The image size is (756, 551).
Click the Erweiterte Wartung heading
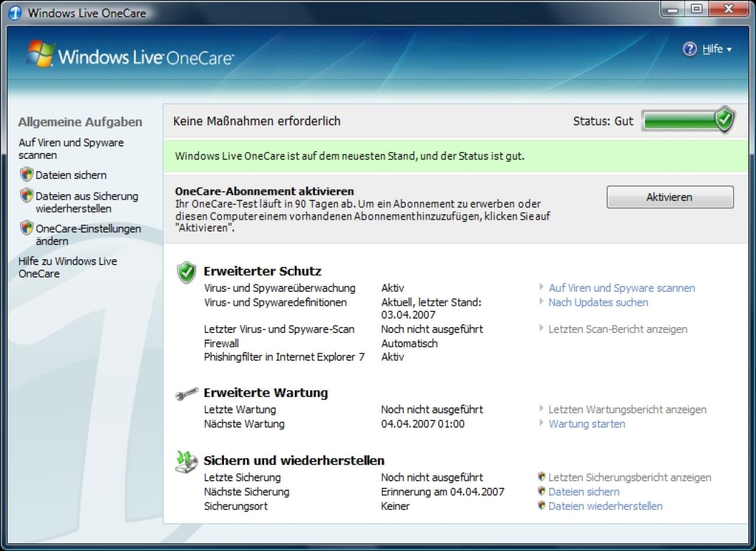[266, 393]
